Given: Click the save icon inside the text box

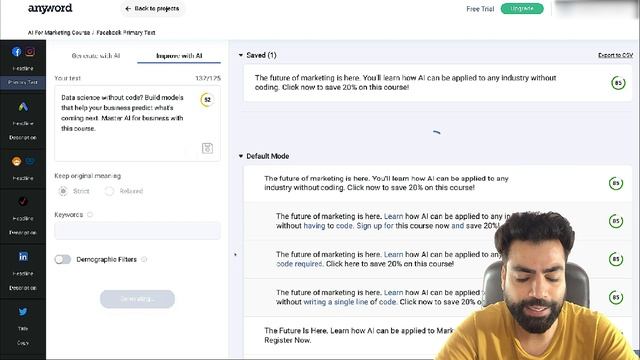Looking at the screenshot, I should (207, 148).
